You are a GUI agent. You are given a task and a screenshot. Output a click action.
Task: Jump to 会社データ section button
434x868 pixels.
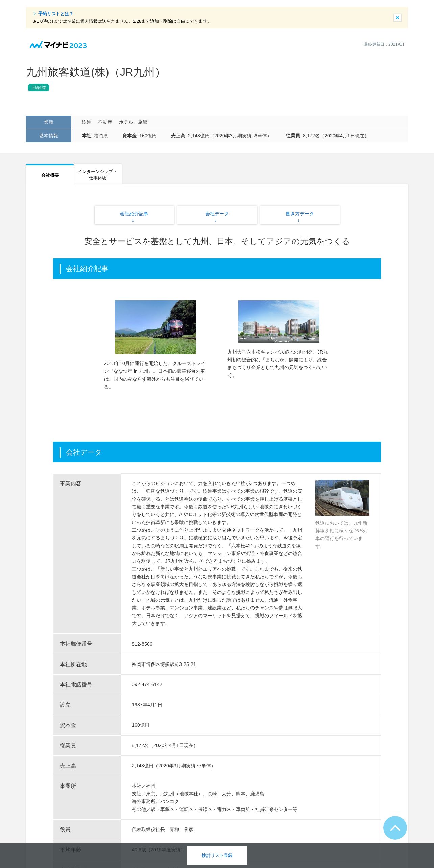click(x=217, y=215)
